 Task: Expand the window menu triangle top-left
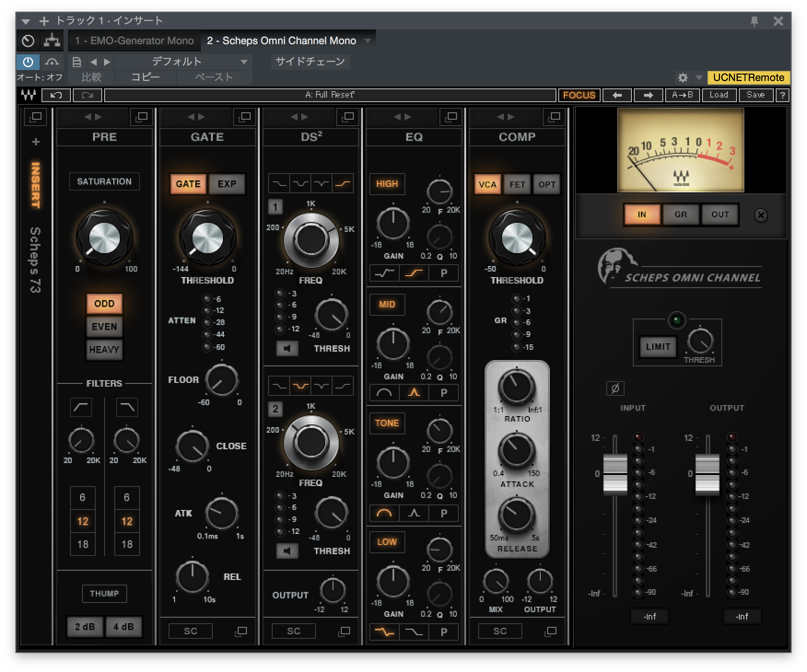pyautogui.click(x=26, y=21)
